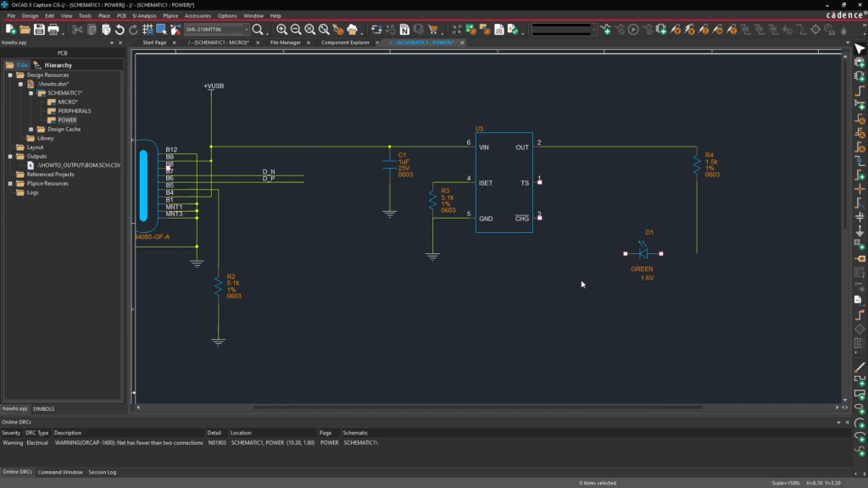
Task: Open the part name SML-210MTT86 dropdown
Action: [247, 30]
